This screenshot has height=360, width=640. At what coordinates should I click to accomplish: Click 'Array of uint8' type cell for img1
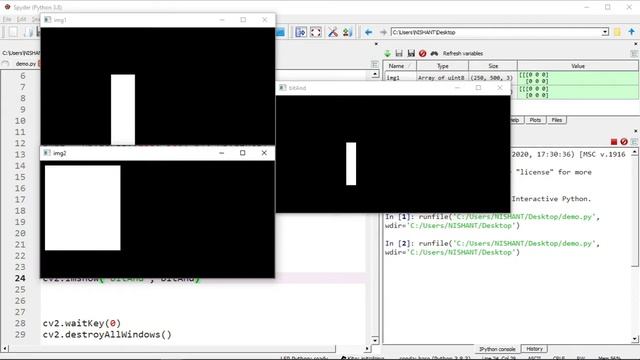click(441, 78)
